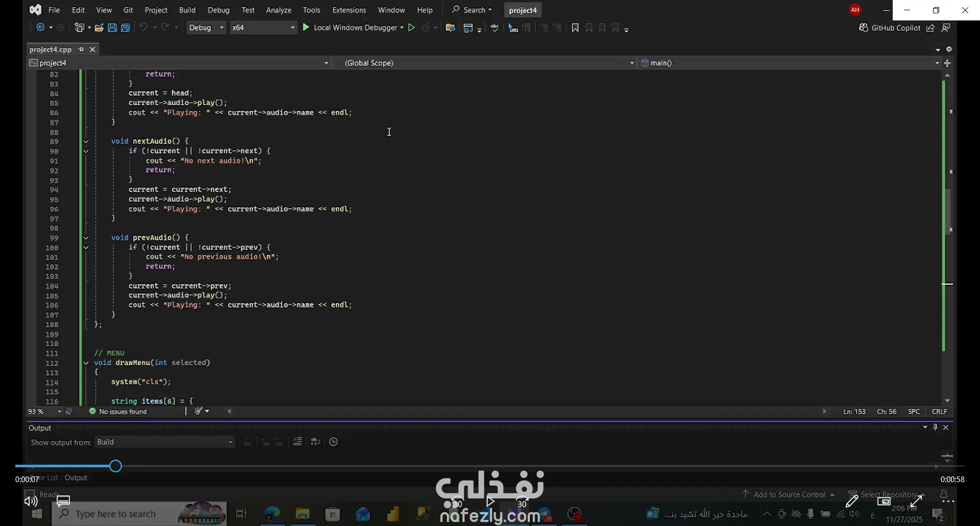
Task: Open Microsoft Edge from the taskbar
Action: tap(273, 514)
